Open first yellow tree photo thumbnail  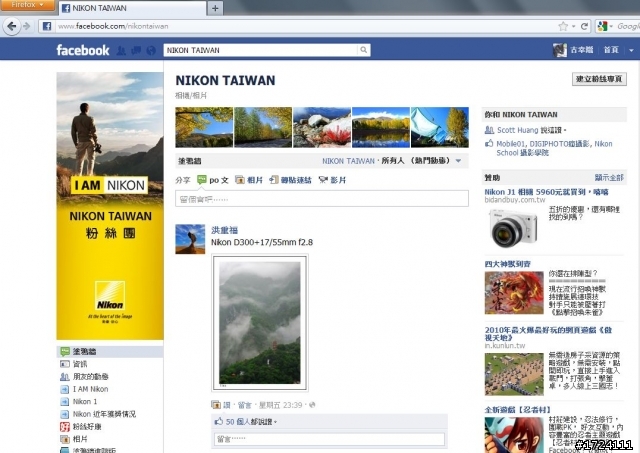204,127
